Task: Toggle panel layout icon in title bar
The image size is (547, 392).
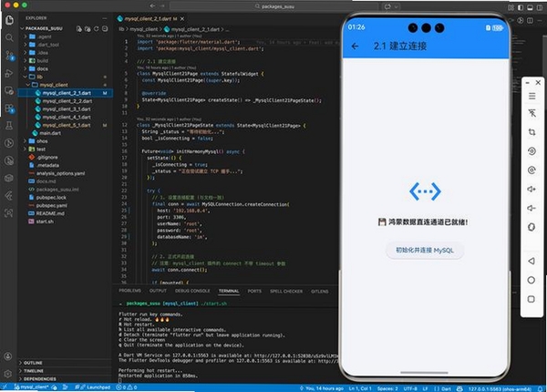Action: [530, 7]
